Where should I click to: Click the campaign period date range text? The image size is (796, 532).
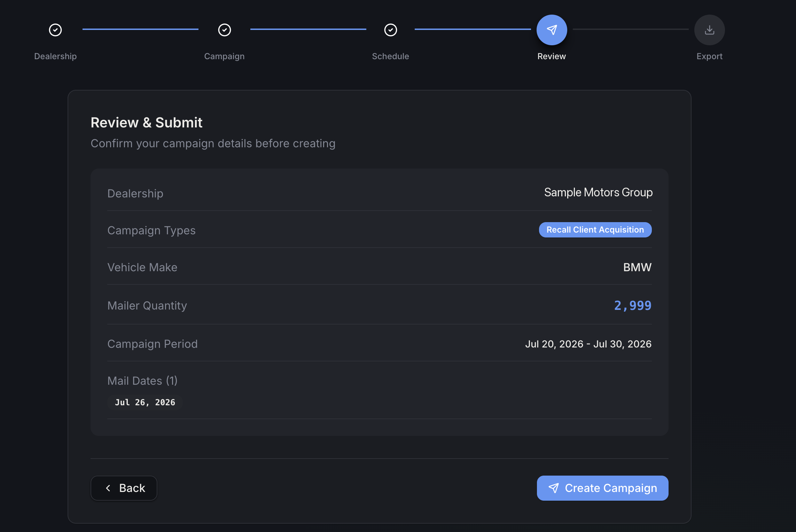(588, 344)
